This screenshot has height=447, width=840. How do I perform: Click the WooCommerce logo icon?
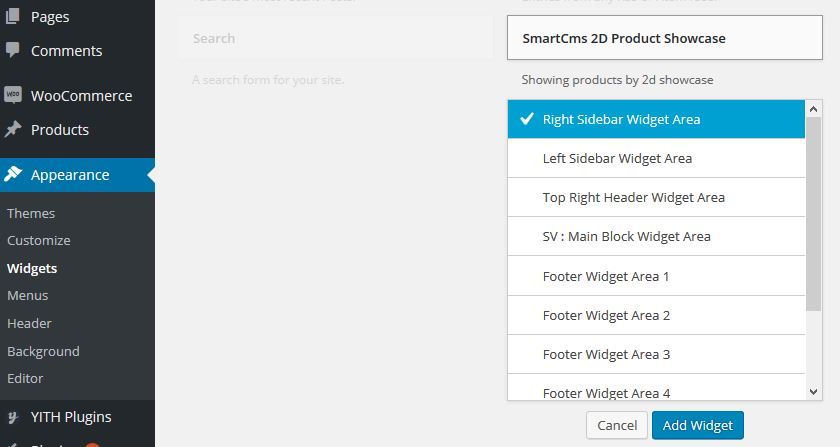pos(13,95)
